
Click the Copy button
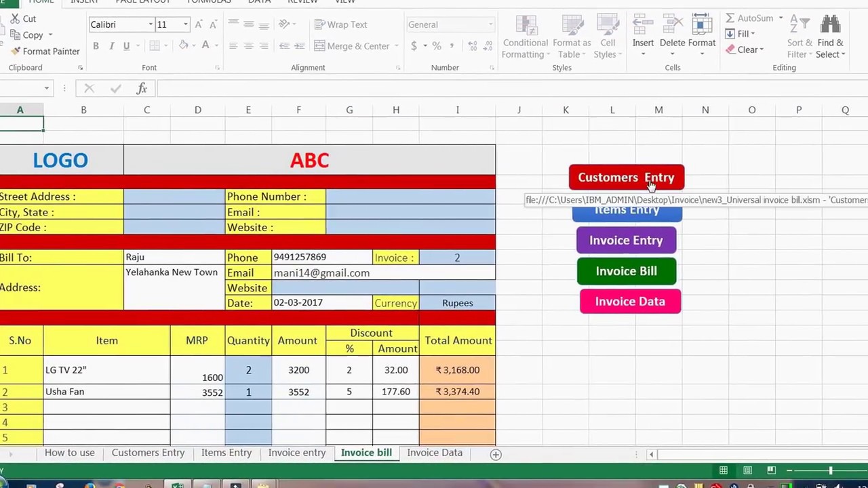[x=27, y=35]
